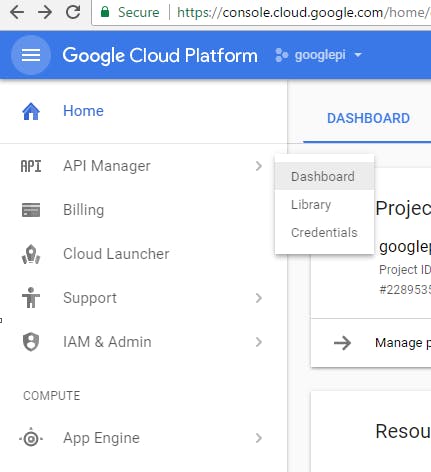Viewport: 431px width, 472px height.
Task: Click the Cloud Launcher rocket icon
Action: pos(31,254)
